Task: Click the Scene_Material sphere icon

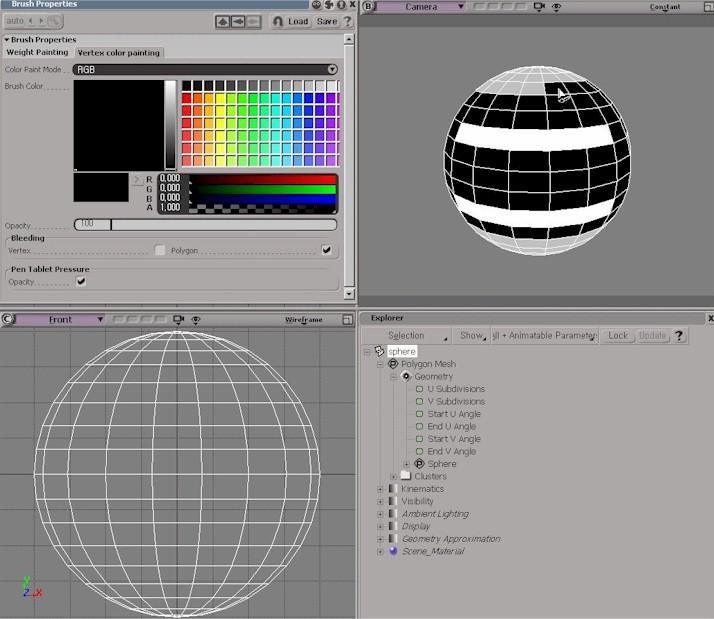Action: coord(393,551)
